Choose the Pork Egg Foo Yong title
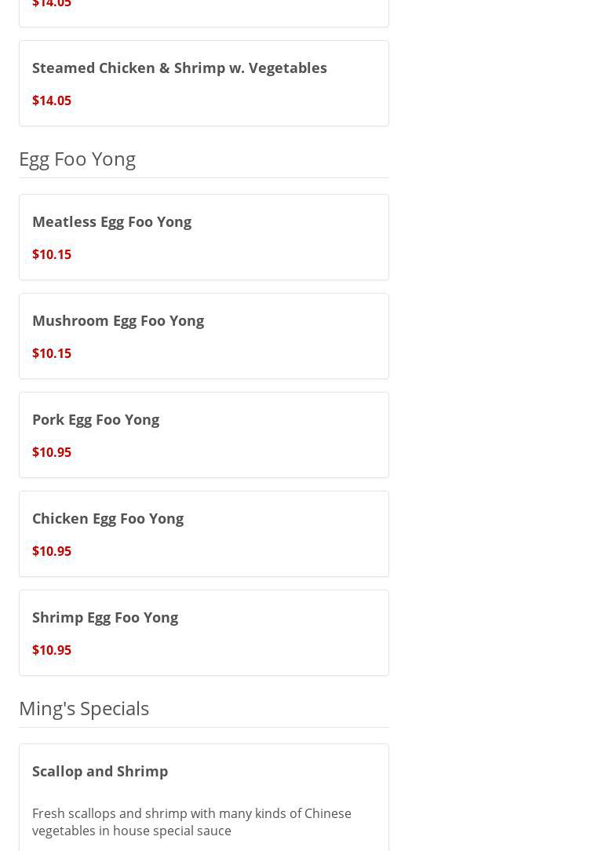The image size is (616, 851). tap(96, 419)
